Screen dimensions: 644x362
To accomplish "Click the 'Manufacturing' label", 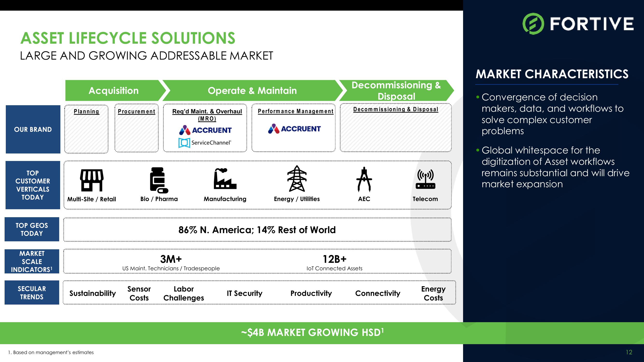I will [x=225, y=199].
